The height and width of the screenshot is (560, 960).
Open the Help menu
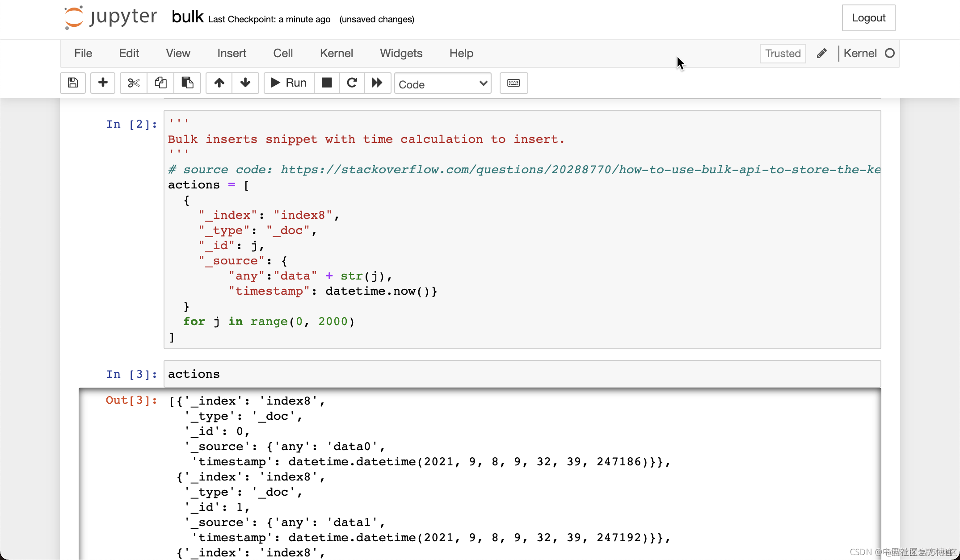click(x=461, y=53)
